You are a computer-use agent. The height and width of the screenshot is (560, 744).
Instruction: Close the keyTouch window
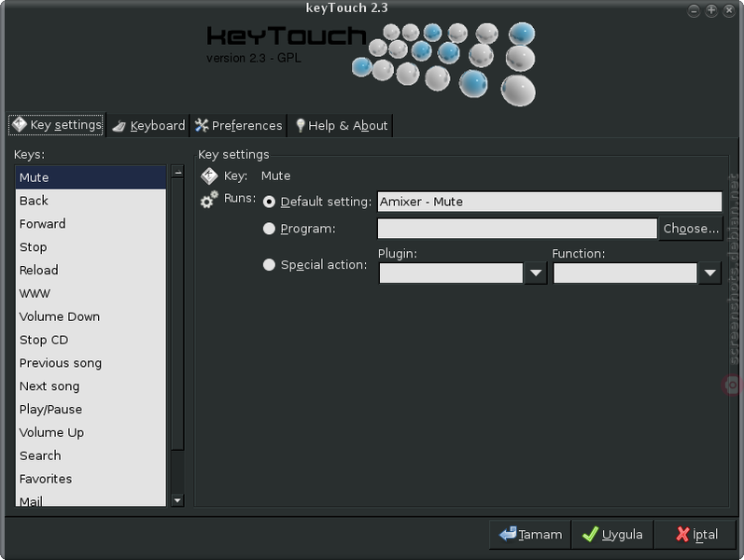pos(729,10)
